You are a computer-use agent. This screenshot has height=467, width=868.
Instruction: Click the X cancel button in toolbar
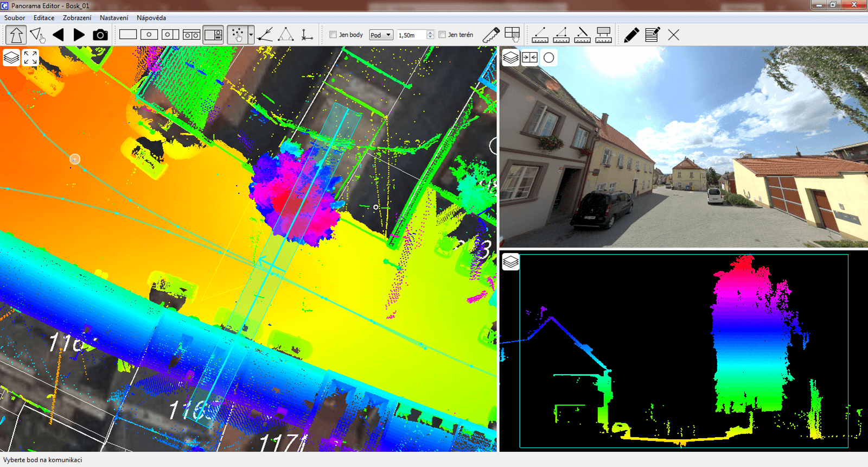click(x=673, y=35)
